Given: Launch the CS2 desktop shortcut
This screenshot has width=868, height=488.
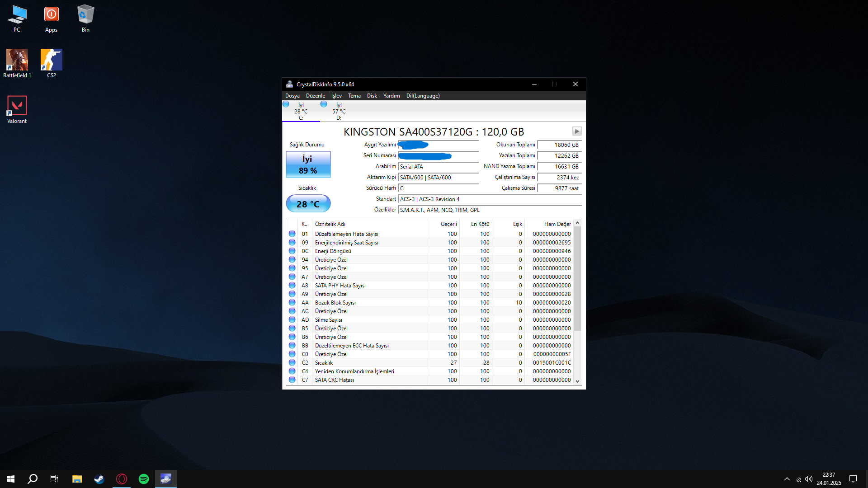Looking at the screenshot, I should pyautogui.click(x=52, y=64).
